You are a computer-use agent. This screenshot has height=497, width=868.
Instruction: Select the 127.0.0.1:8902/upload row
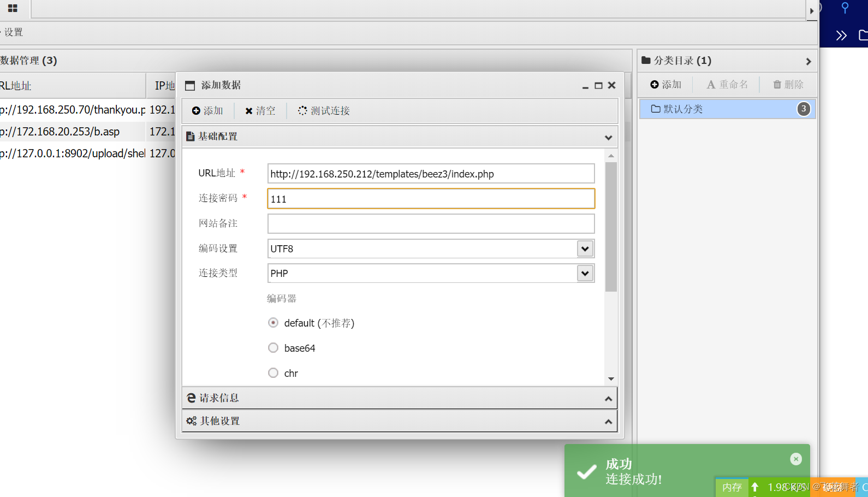(87, 153)
